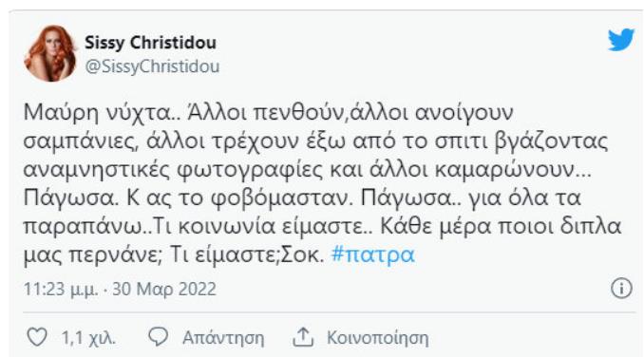Click the Κοινοποίηση share label
This screenshot has width=644, height=357.
[x=378, y=338]
